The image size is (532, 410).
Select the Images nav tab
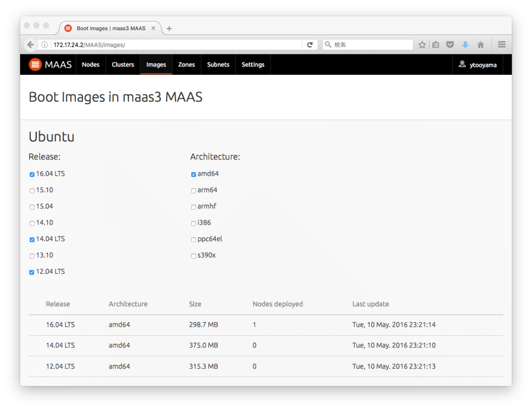pyautogui.click(x=156, y=64)
